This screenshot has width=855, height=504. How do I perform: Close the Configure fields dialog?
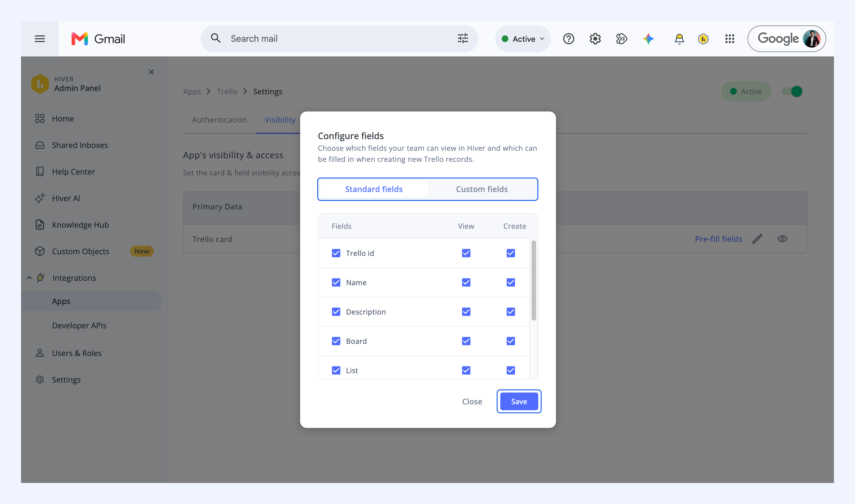pos(472,401)
